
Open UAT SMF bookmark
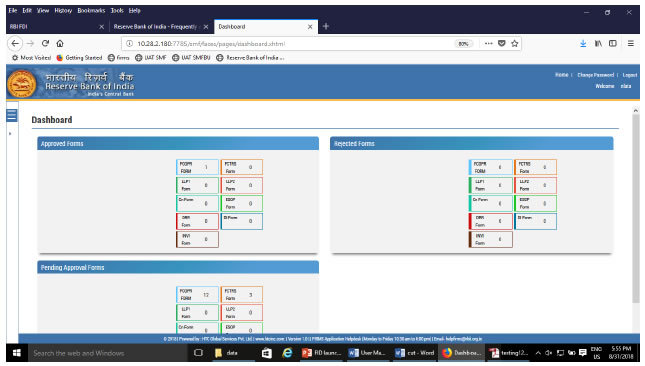pyautogui.click(x=151, y=58)
